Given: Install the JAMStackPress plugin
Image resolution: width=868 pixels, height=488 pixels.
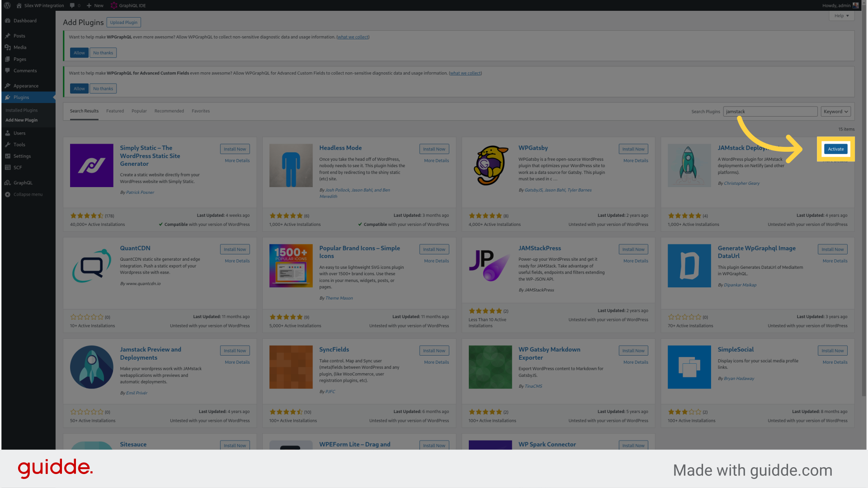Looking at the screenshot, I should coord(633,249).
